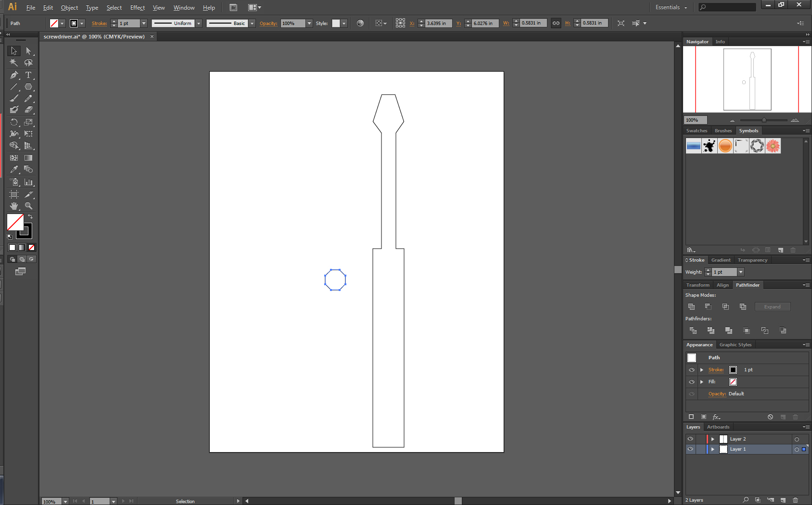This screenshot has height=505, width=812.
Task: Toggle Constrain Width and Height Proportions link
Action: coord(556,23)
